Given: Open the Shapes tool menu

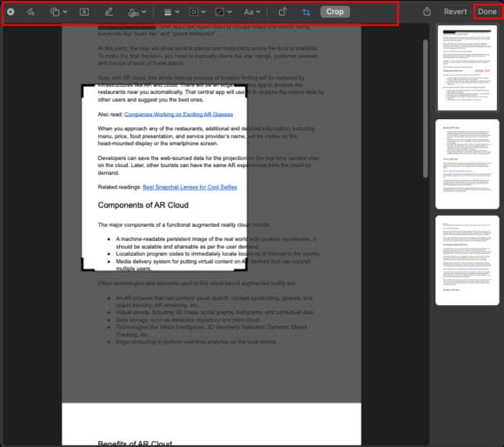Looking at the screenshot, I should (x=55, y=12).
